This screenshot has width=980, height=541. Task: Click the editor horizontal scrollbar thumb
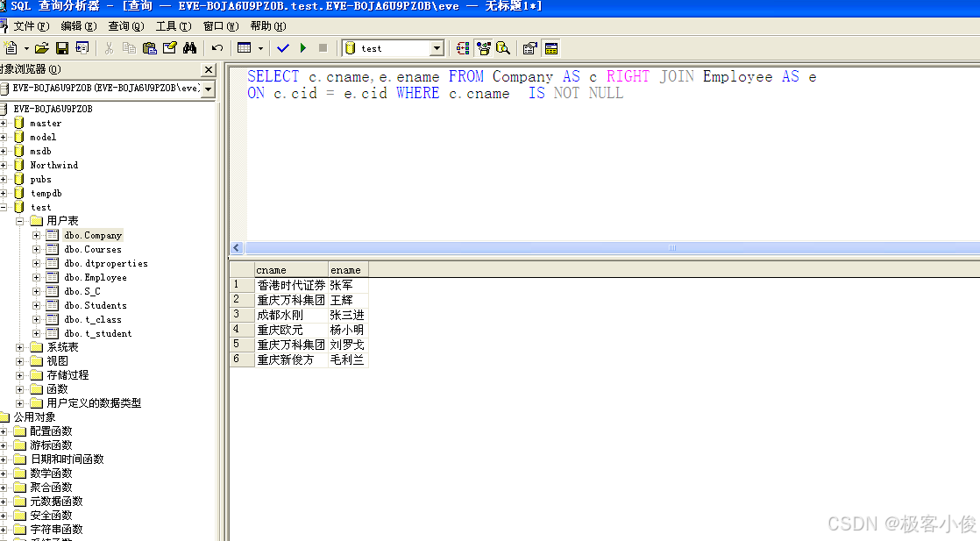671,247
